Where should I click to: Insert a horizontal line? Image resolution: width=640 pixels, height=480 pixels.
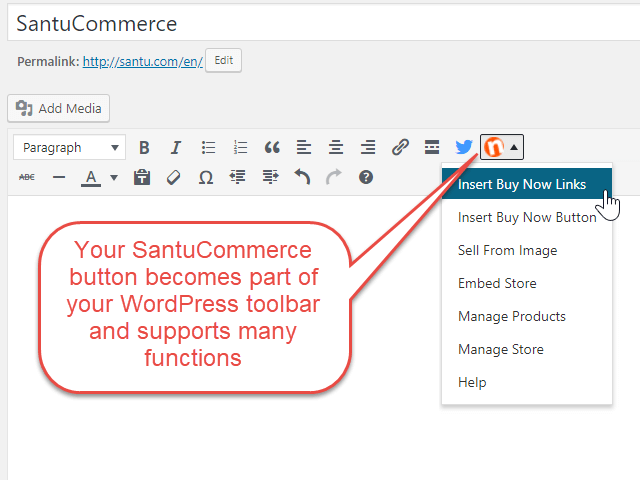coord(59,177)
